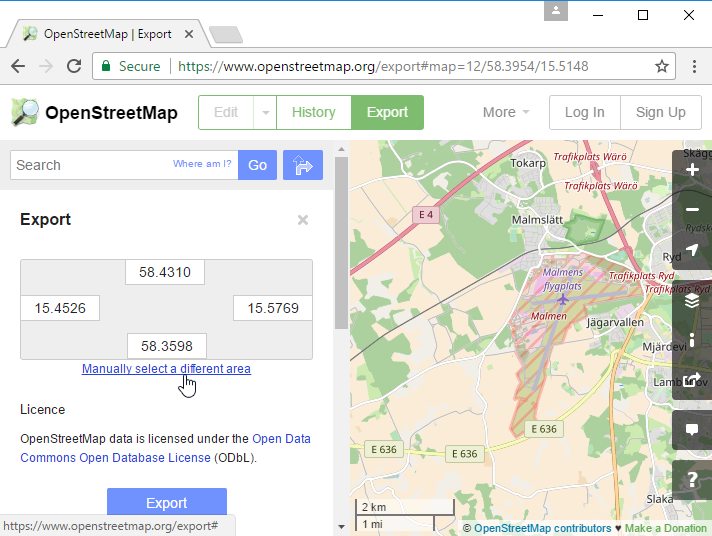Click Make a Donation link

pos(666,528)
